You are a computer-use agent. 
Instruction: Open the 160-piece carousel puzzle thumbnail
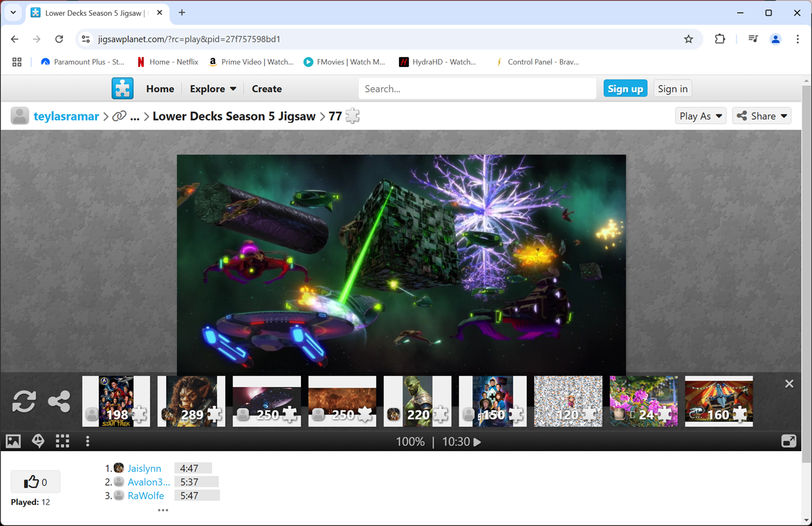tap(719, 401)
